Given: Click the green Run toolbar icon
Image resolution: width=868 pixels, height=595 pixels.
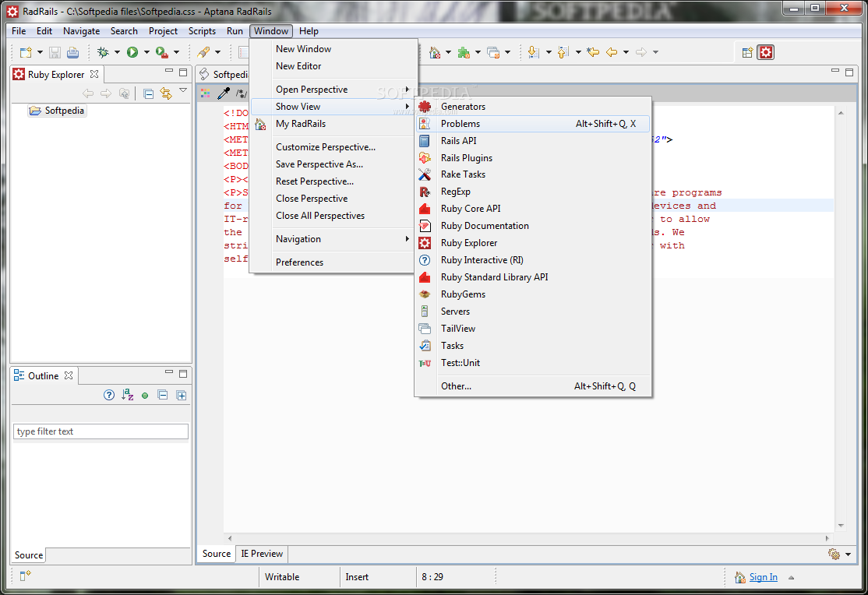Looking at the screenshot, I should [x=132, y=52].
